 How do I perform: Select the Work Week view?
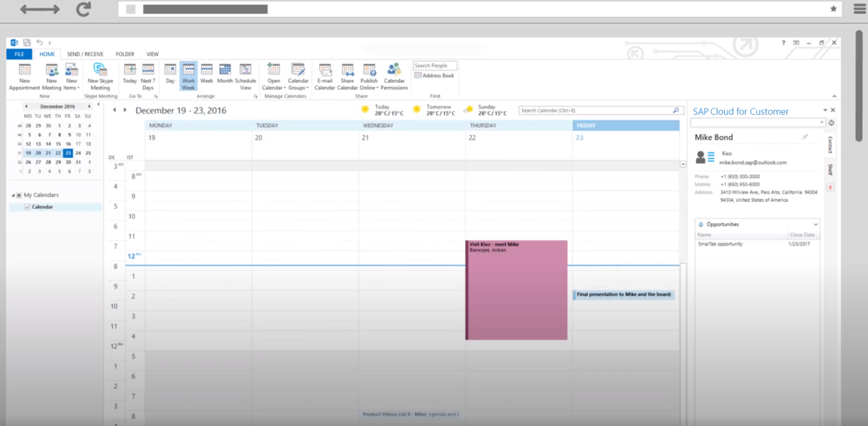pos(188,76)
